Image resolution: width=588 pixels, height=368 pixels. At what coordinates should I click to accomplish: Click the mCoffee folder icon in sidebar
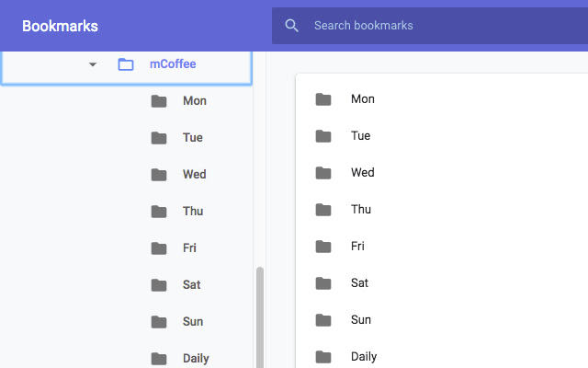tap(126, 64)
